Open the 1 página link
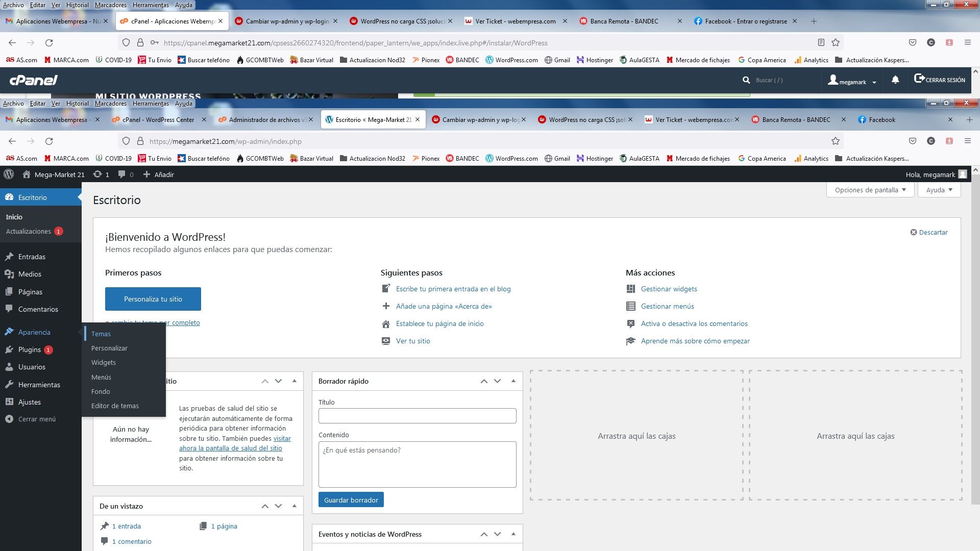 224,526
